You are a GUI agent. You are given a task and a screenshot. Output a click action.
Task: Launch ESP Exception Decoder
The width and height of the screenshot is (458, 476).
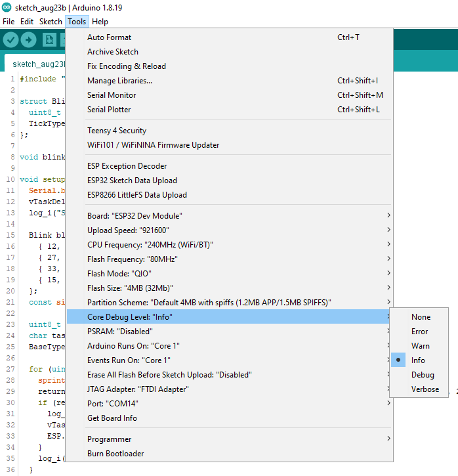[x=229, y=166]
